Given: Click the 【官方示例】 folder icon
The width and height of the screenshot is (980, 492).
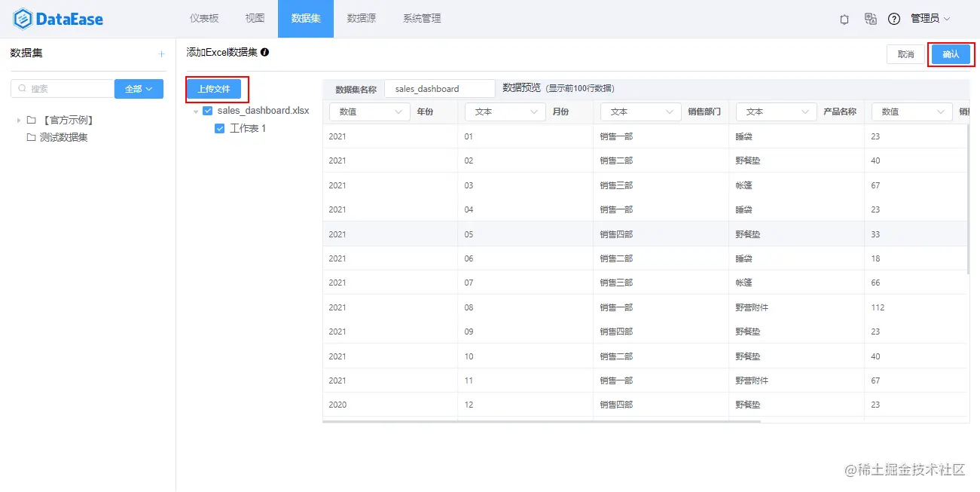Looking at the screenshot, I should (32, 120).
